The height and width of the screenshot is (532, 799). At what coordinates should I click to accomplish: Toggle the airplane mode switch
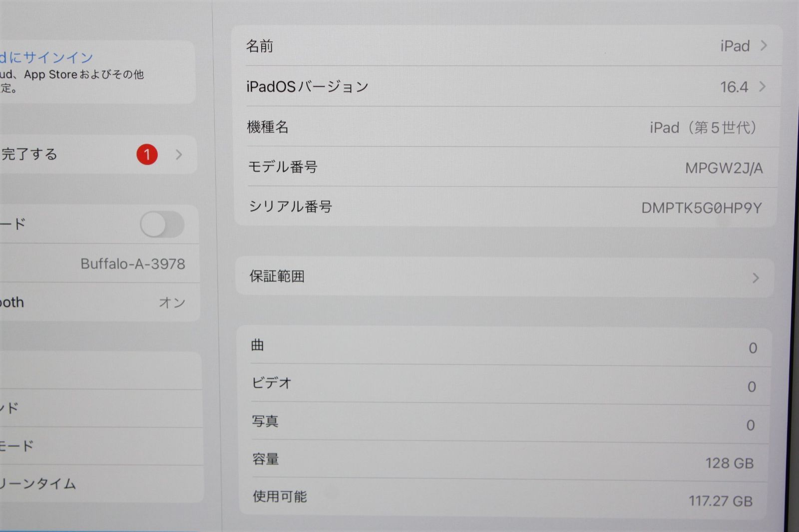(162, 225)
